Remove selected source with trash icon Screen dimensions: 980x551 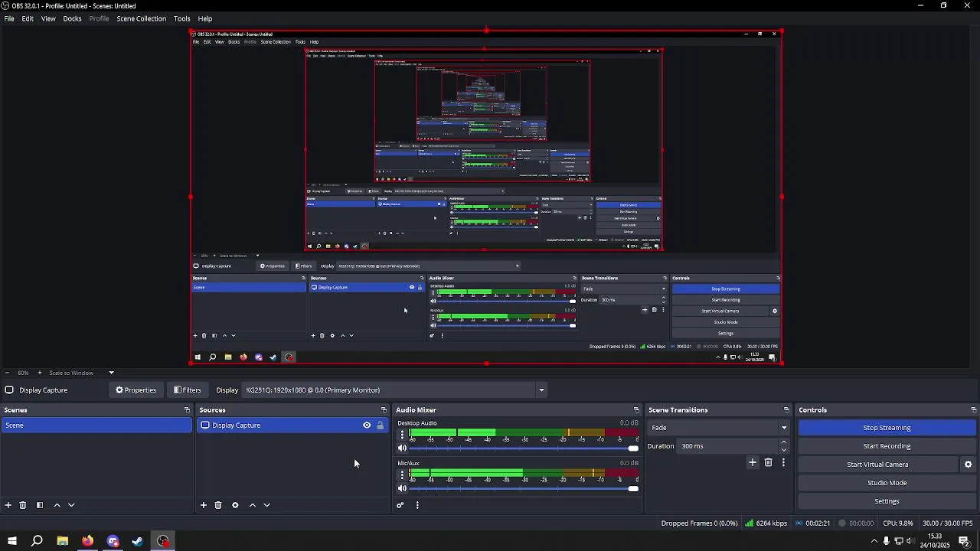218,505
